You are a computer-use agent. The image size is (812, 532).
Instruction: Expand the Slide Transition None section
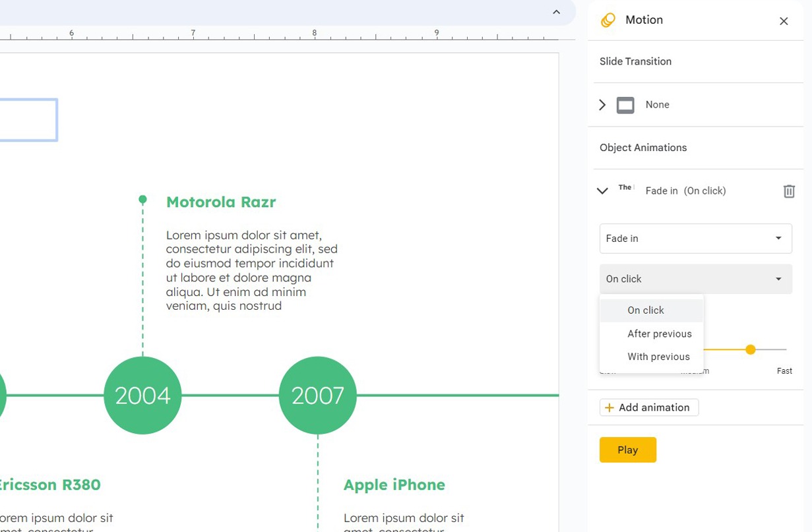click(602, 105)
